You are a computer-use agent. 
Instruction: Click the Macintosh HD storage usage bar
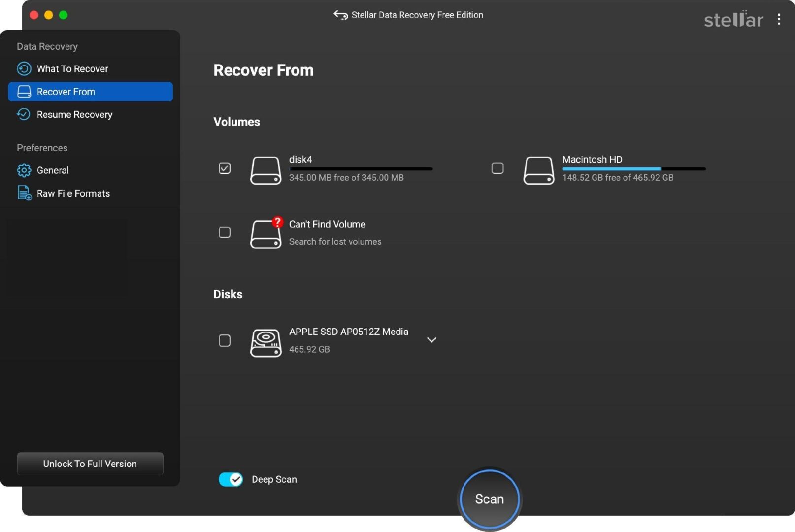click(634, 169)
